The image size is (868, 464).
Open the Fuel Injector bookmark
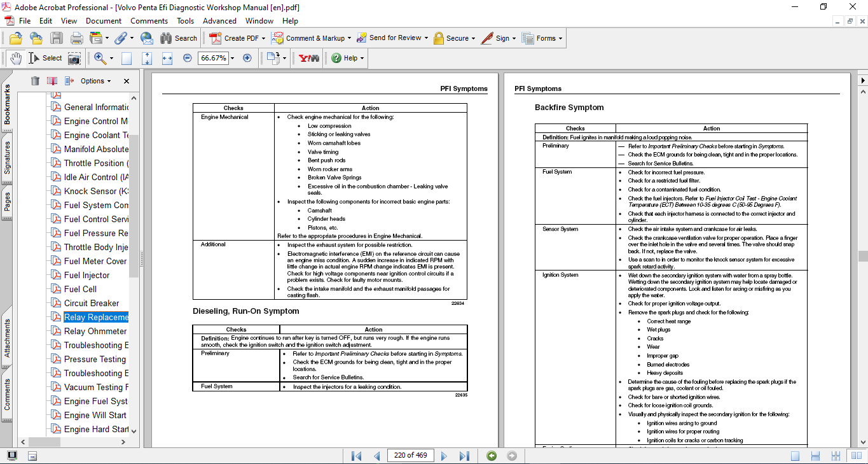(x=86, y=275)
